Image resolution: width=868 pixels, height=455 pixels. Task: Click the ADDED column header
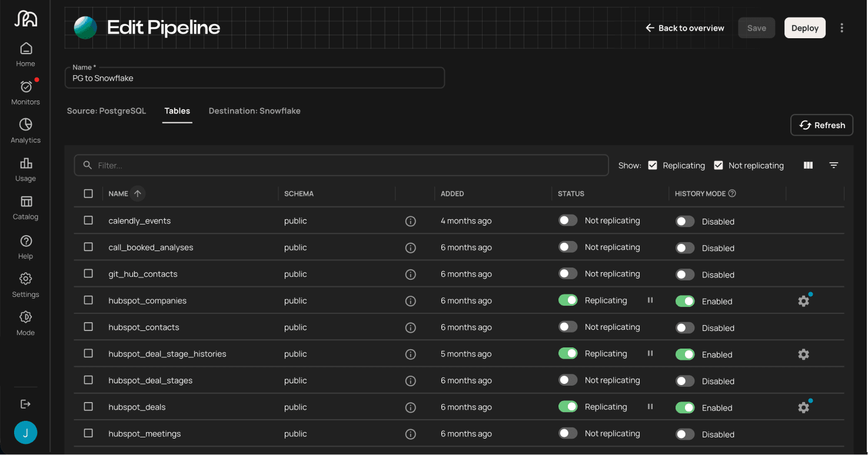tap(453, 193)
